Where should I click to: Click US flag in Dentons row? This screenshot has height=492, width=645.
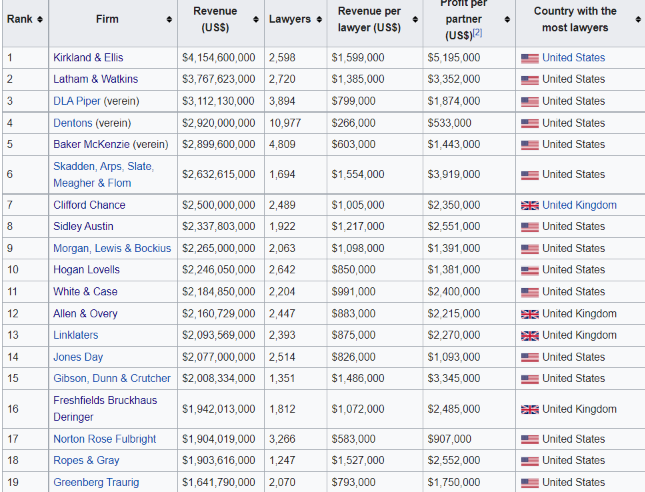point(530,123)
